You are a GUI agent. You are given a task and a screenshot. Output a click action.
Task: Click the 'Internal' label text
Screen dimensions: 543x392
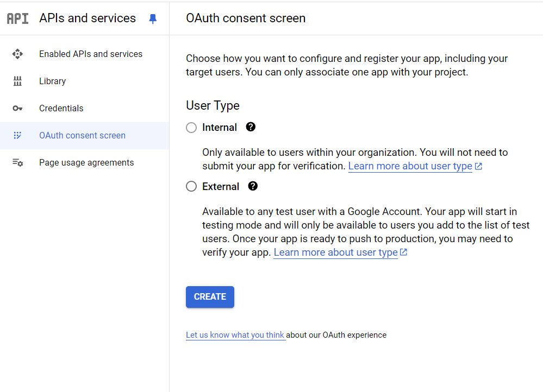[220, 128]
